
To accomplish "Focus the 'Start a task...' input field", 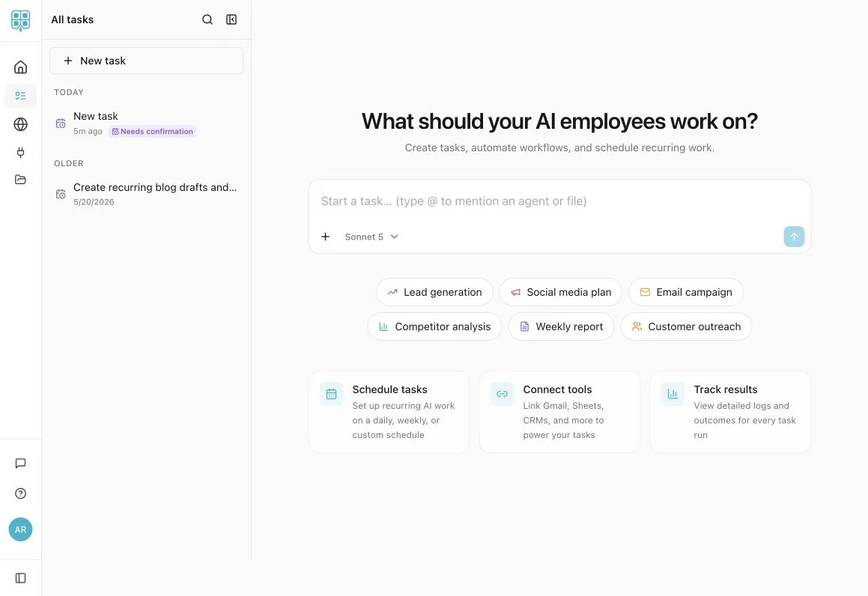I will click(559, 201).
